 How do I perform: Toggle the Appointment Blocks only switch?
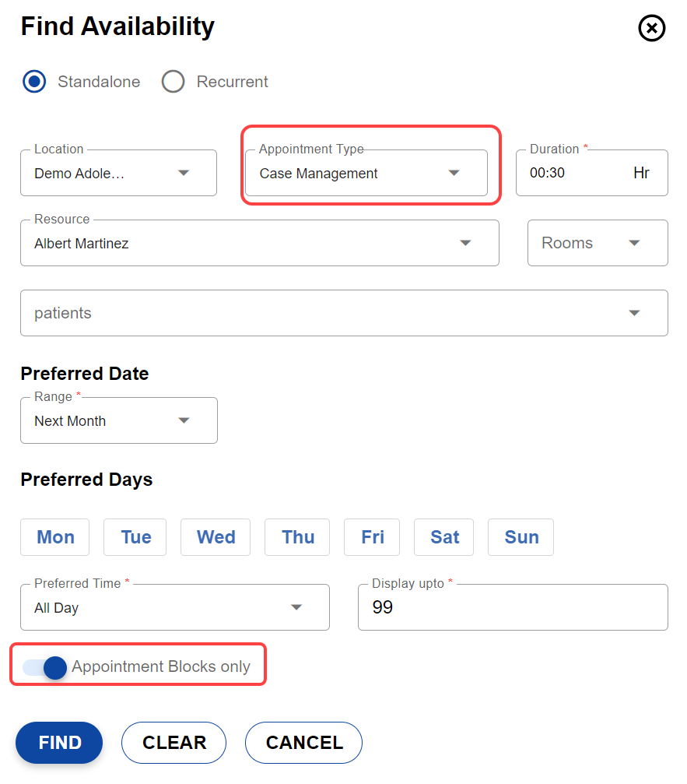tap(45, 667)
